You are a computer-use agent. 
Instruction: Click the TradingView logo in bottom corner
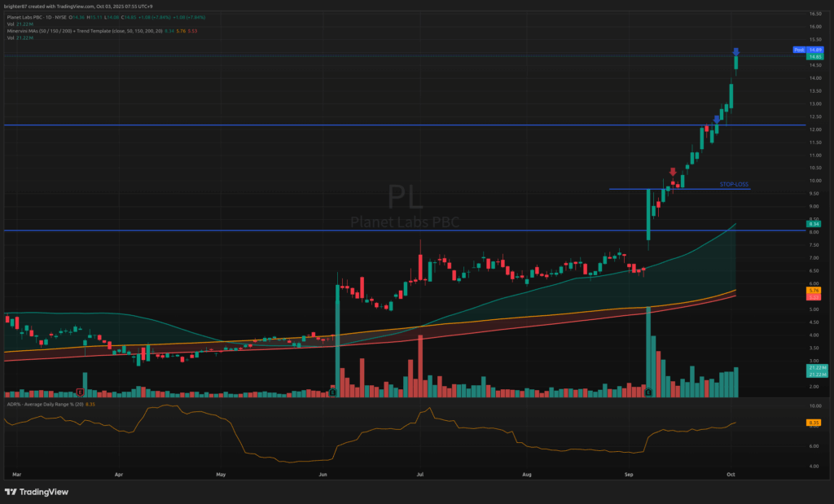[37, 492]
